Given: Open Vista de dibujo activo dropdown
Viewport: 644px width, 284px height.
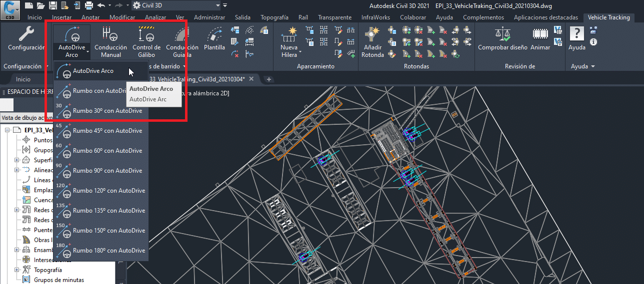Looking at the screenshot, I should (x=26, y=118).
